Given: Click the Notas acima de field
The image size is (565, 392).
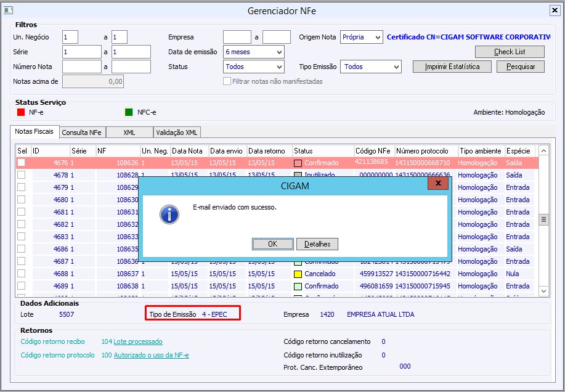Looking at the screenshot, I should [93, 81].
